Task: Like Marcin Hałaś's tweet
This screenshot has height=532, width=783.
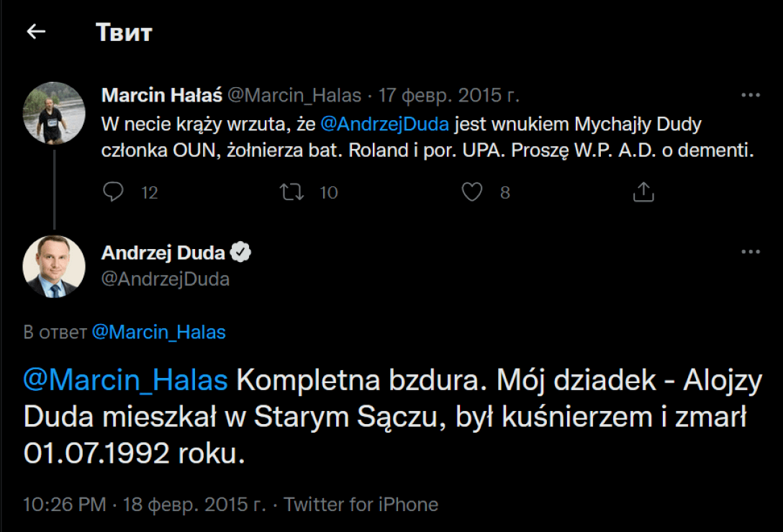Action: pos(471,192)
